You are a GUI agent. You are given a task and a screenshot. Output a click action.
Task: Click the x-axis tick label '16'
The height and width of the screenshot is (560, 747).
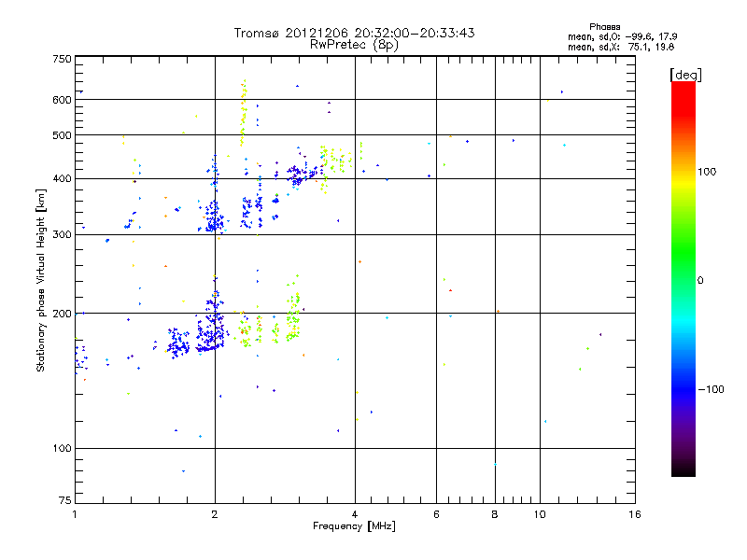(x=635, y=514)
